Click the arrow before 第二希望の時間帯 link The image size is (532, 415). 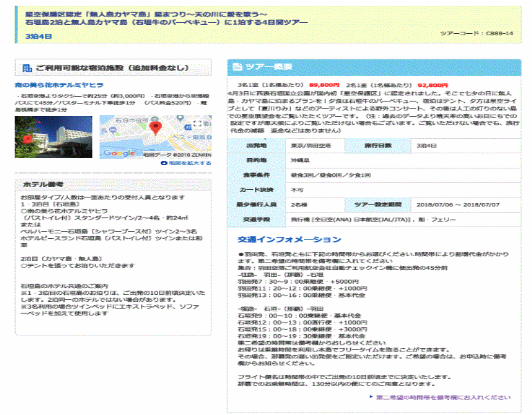pos(372,397)
